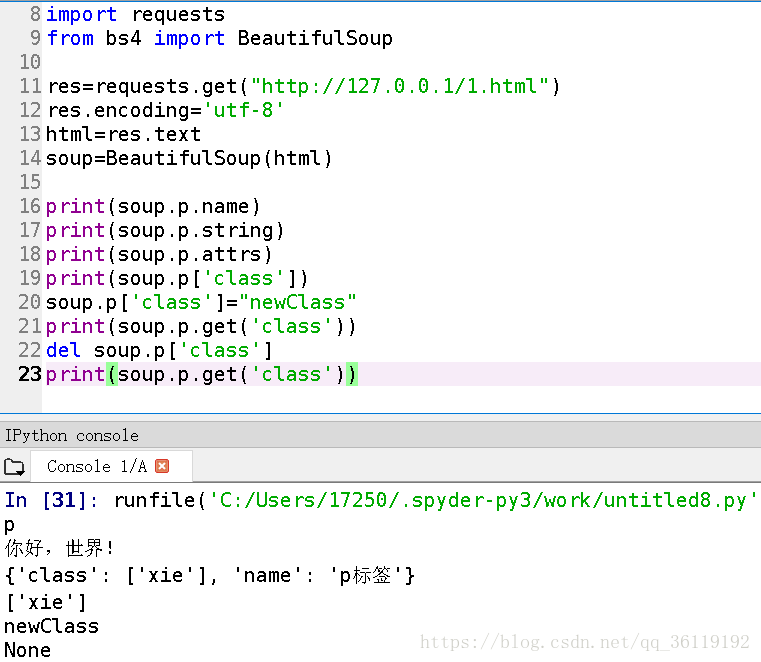
Task: Click the IPython console panel title
Action: (x=72, y=435)
